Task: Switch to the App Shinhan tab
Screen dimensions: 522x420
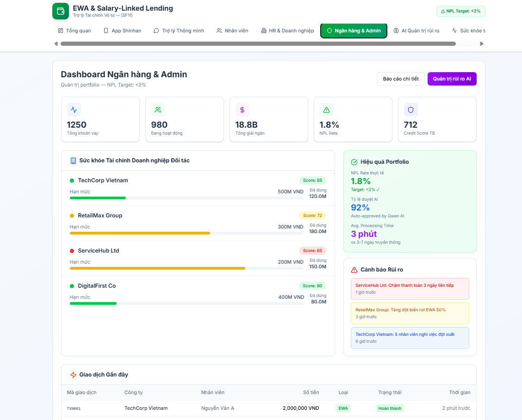Action: [122, 31]
